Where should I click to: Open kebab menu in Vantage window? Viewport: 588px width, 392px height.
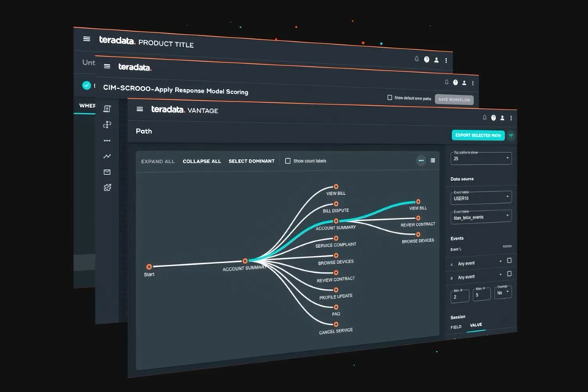point(511,118)
